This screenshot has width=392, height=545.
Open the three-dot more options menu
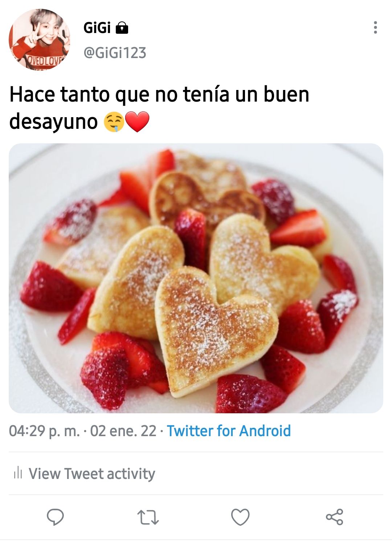(375, 28)
